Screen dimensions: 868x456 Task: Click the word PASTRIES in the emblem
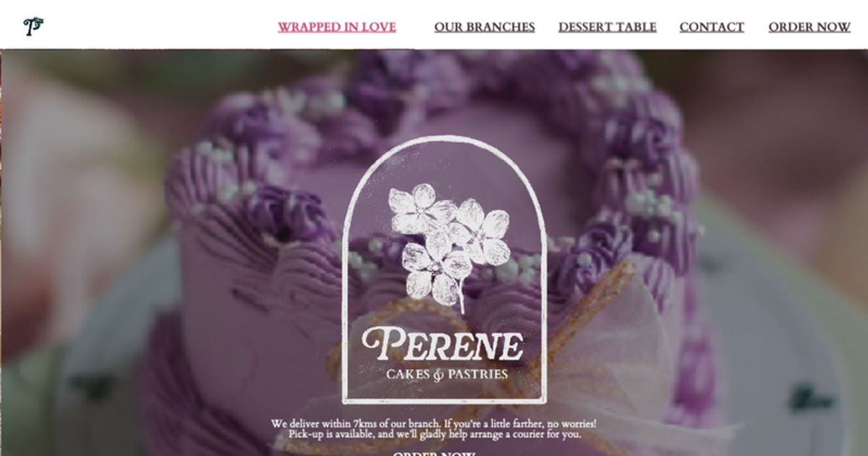(477, 374)
